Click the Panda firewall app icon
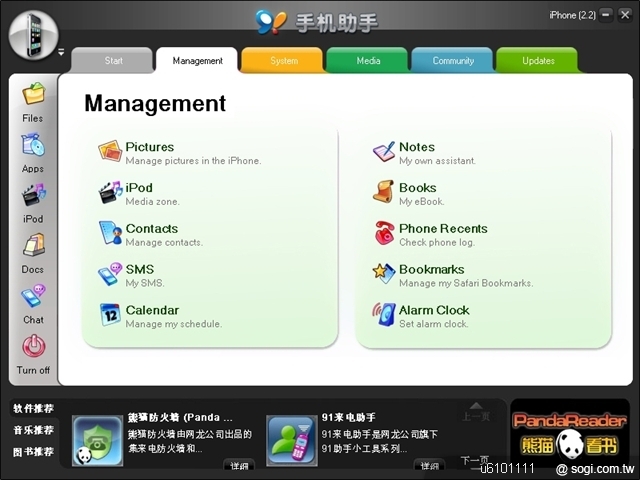Image resolution: width=640 pixels, height=480 pixels. click(x=97, y=440)
